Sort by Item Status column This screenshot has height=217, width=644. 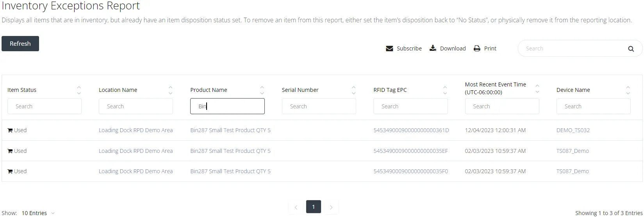79,90
